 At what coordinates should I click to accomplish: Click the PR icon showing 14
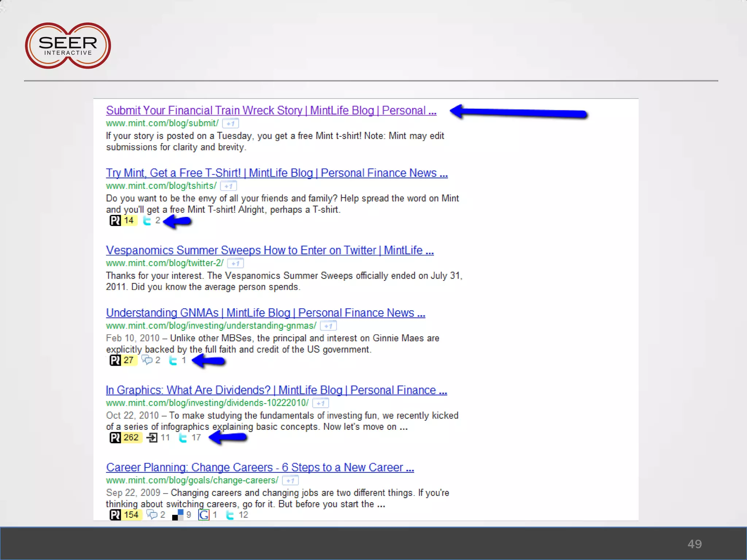click(x=115, y=221)
